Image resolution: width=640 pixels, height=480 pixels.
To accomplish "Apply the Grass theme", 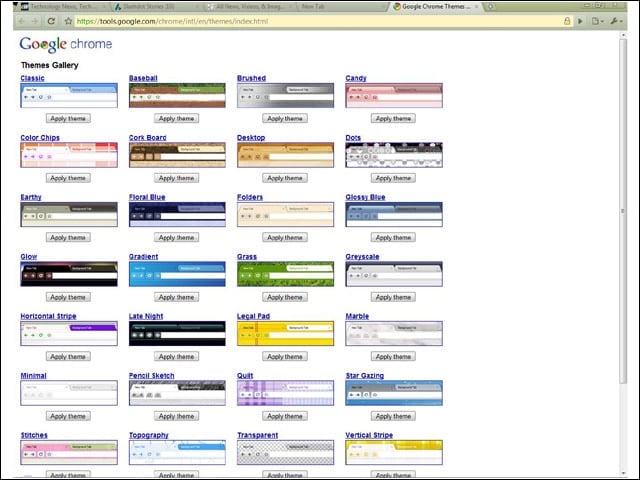I will point(285,297).
